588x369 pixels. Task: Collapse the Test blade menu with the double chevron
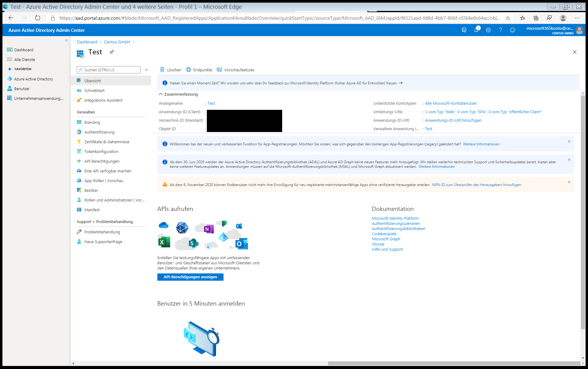(x=146, y=70)
